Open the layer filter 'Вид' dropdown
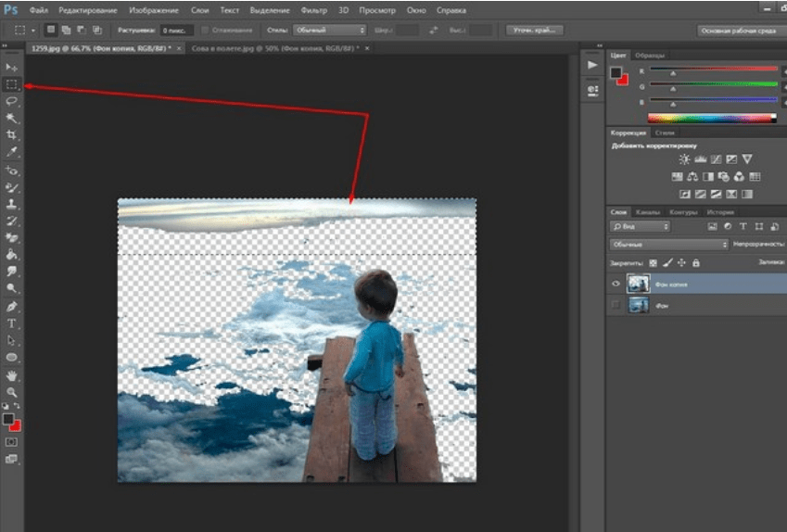This screenshot has width=787, height=532. point(640,227)
